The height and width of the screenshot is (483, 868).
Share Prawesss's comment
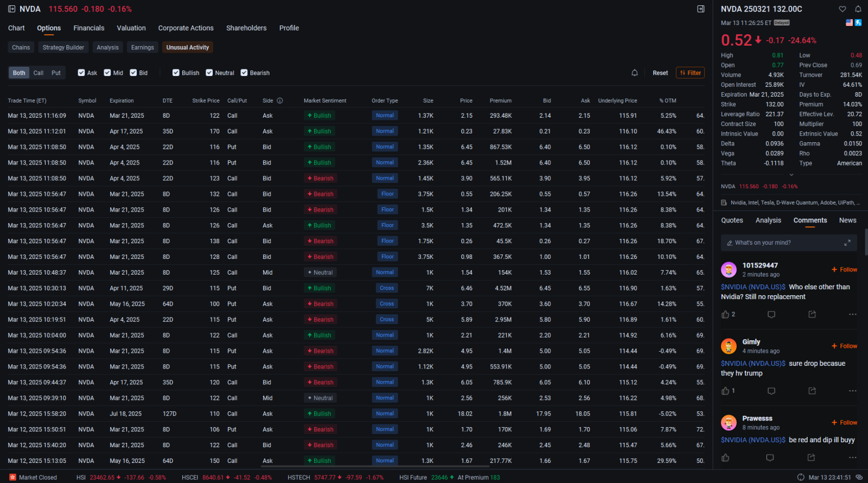pos(811,457)
